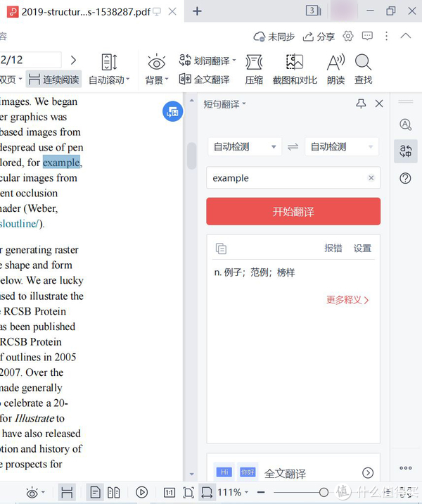
Task: Open the status bar eye-protection dropdown
Action: tap(35, 493)
